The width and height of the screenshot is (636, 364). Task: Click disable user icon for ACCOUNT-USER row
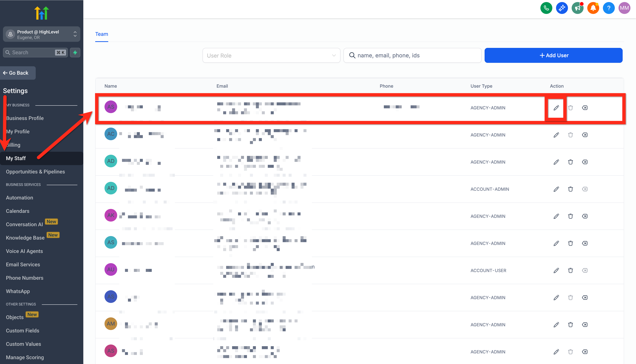coord(584,270)
